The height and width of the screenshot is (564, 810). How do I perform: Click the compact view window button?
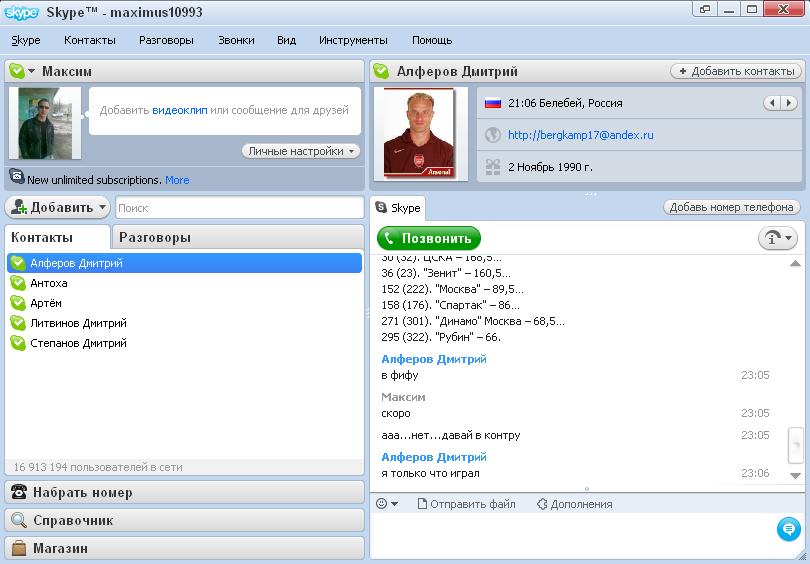click(705, 9)
